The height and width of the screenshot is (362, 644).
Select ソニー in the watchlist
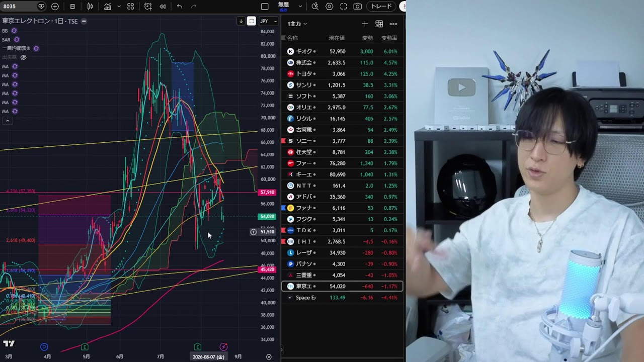pyautogui.click(x=342, y=141)
